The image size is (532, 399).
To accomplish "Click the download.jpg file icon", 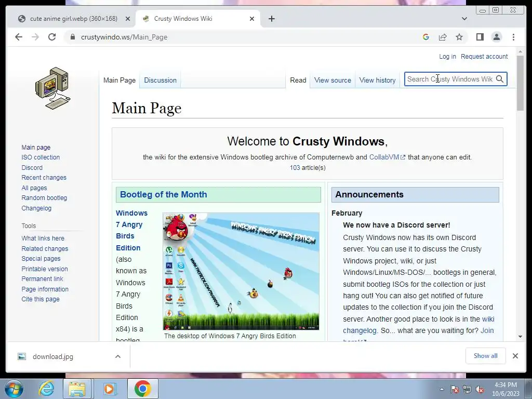I will pyautogui.click(x=22, y=356).
